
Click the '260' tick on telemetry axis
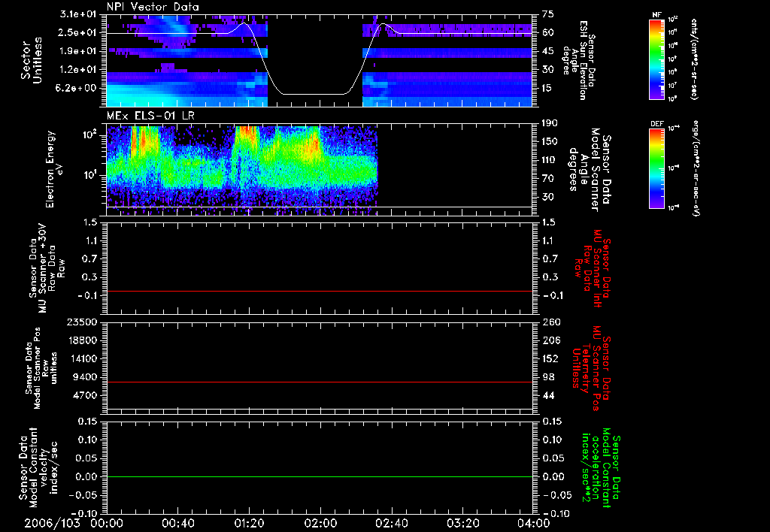(551, 322)
